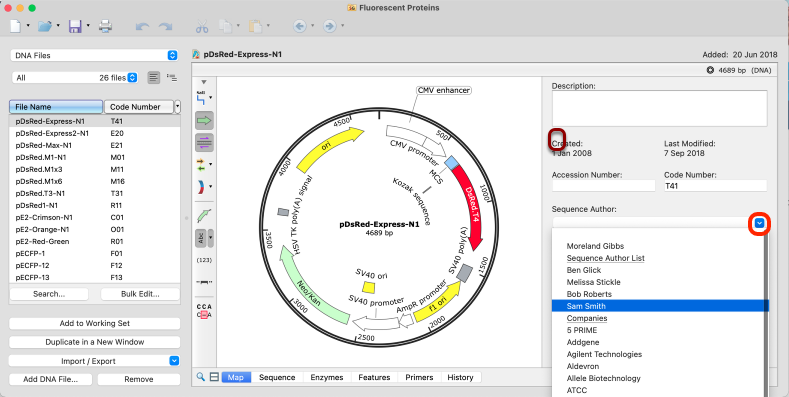Click the save floppy disk icon
789x397 pixels.
pyautogui.click(x=75, y=26)
